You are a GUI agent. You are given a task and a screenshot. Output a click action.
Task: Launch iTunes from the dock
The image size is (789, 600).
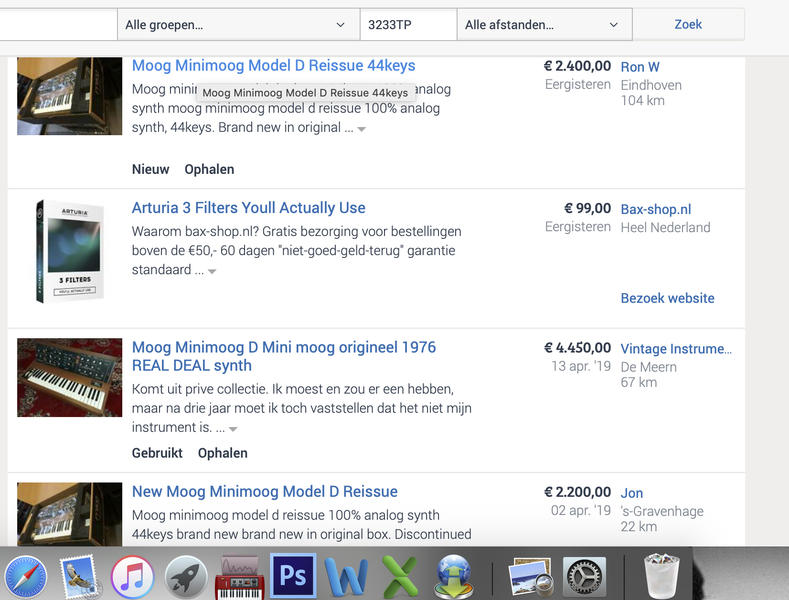coord(132,577)
